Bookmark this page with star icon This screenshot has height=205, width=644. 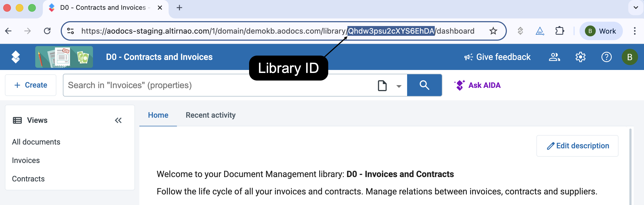pos(493,31)
